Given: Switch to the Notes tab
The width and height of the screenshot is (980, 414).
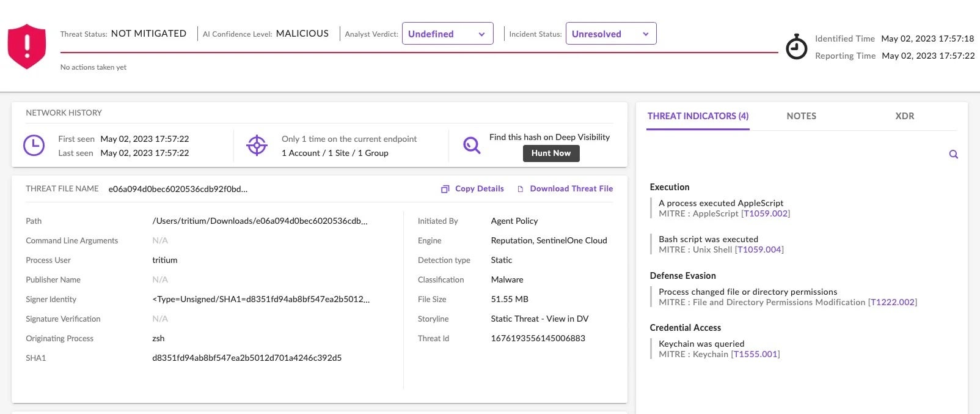Looking at the screenshot, I should point(801,116).
